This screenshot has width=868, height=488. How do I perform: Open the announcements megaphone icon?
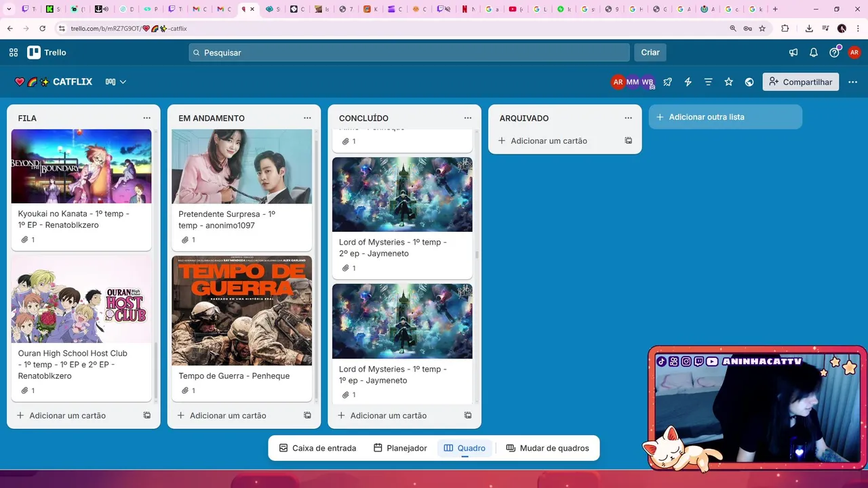(x=793, y=52)
